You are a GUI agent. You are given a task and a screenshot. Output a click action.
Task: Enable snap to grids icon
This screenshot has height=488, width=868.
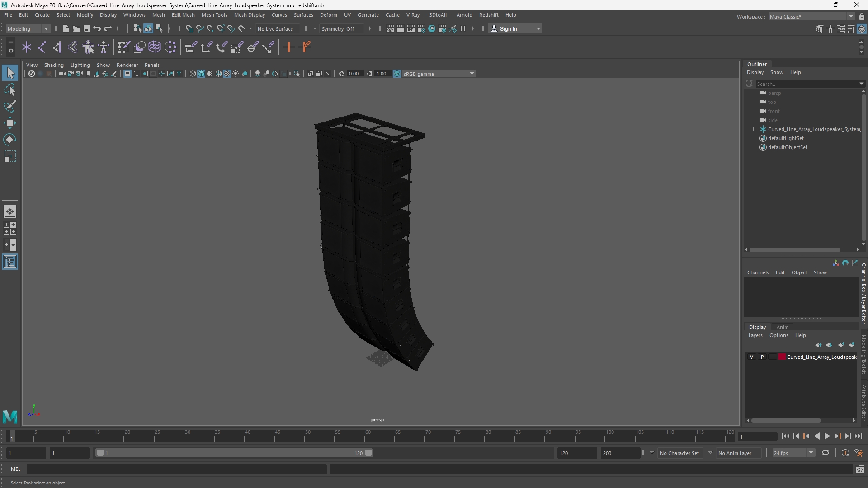click(x=189, y=28)
